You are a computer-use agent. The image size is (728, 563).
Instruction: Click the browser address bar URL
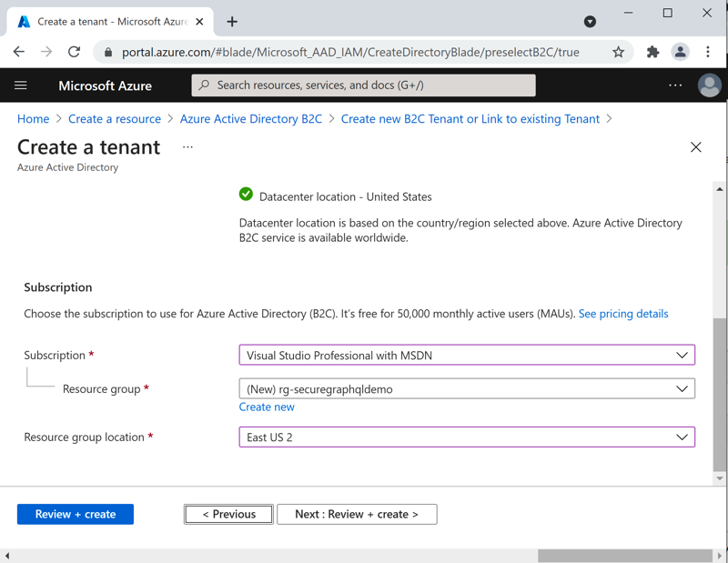(350, 52)
